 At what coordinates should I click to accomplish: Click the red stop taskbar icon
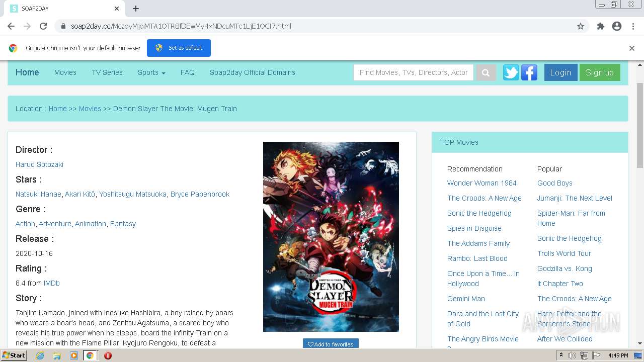click(x=108, y=355)
